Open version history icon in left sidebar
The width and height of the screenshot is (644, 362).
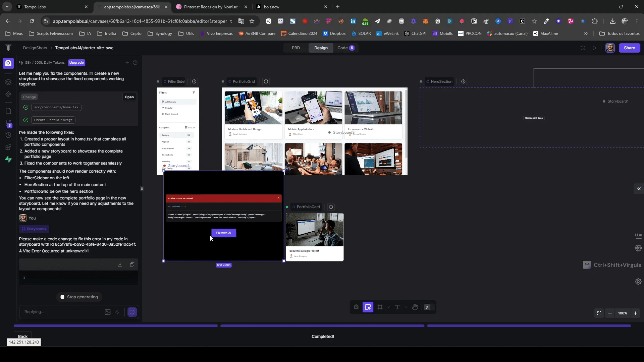coord(8,135)
